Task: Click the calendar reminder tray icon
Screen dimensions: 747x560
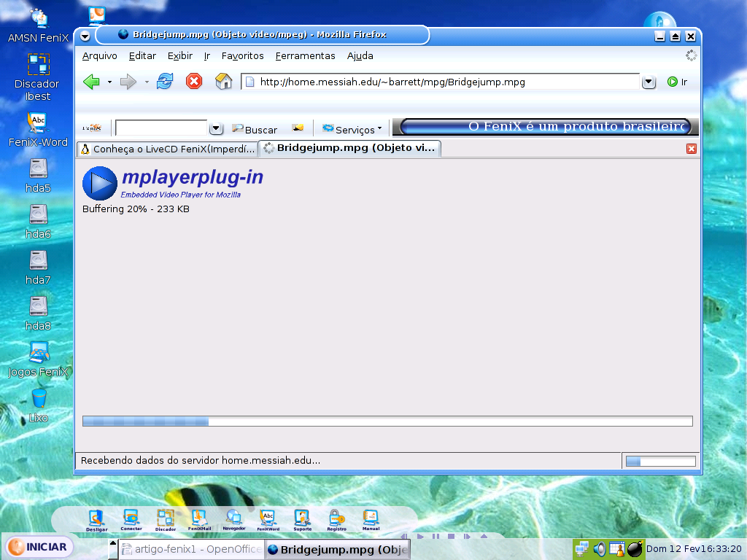Action: click(x=616, y=549)
